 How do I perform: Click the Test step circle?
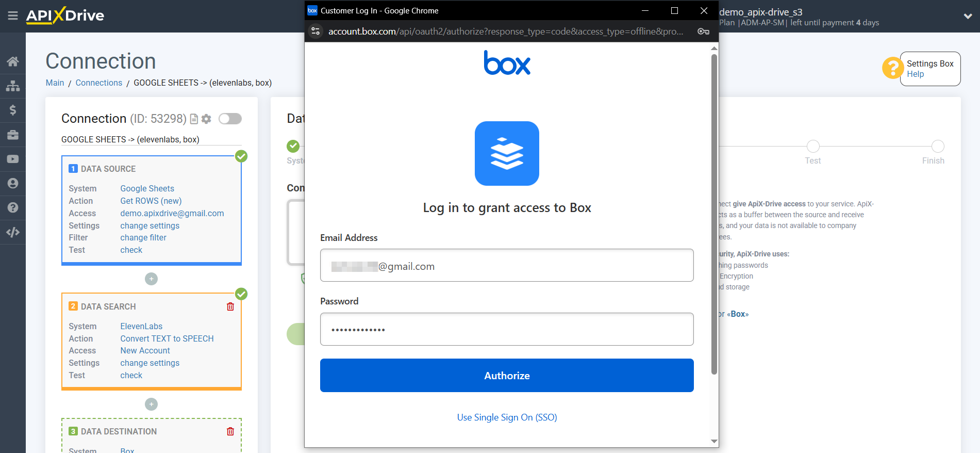pyautogui.click(x=813, y=146)
